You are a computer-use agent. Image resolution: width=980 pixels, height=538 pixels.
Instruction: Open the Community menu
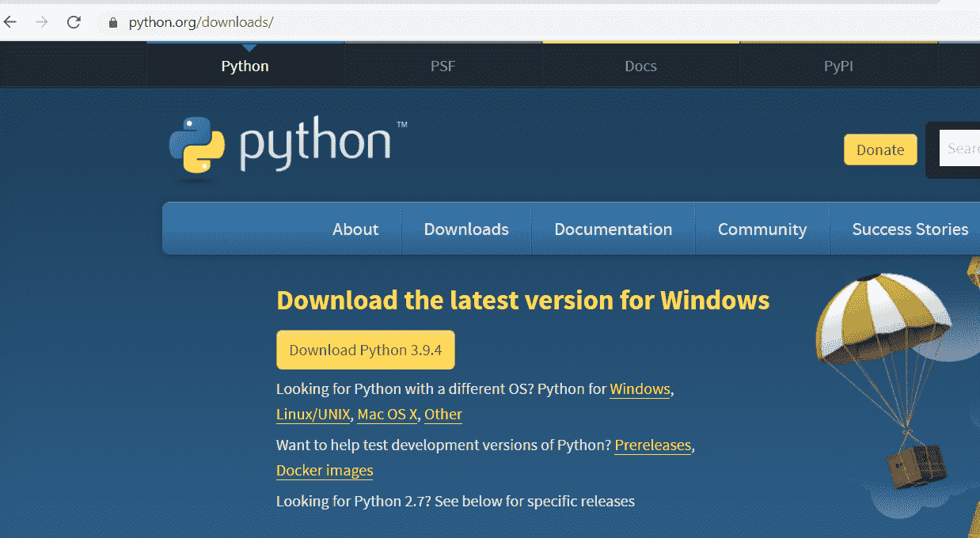click(762, 229)
